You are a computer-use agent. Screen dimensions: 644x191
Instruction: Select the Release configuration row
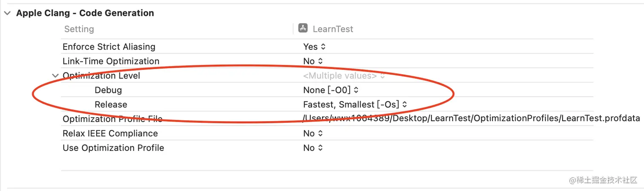[111, 104]
